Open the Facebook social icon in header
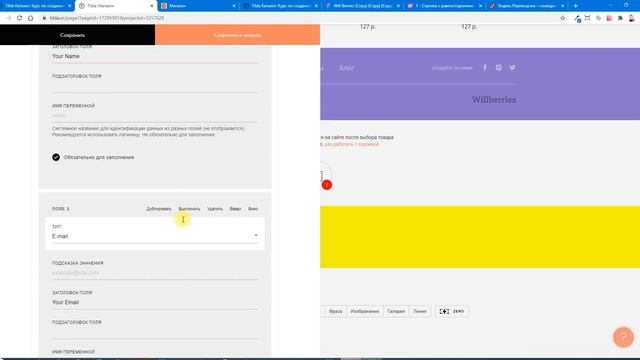The image size is (640, 360). pos(485,68)
